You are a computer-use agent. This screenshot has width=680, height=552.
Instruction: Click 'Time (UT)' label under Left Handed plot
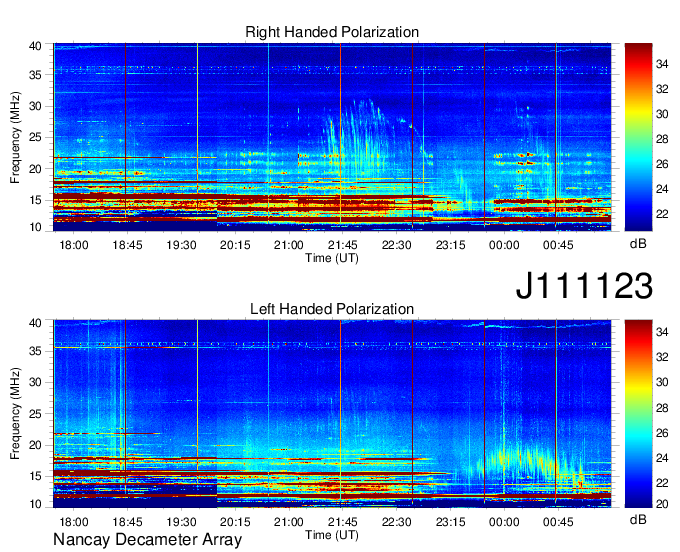pos(332,535)
